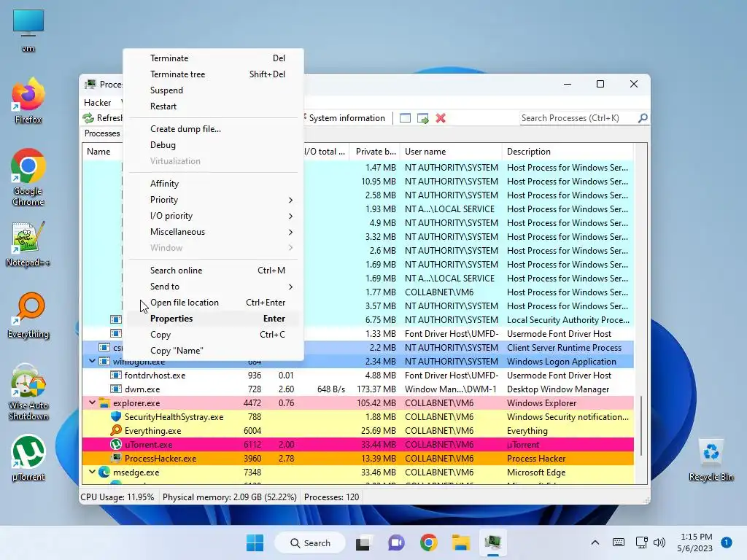Switch to the Processes tab
The height and width of the screenshot is (560, 747).
[102, 133]
